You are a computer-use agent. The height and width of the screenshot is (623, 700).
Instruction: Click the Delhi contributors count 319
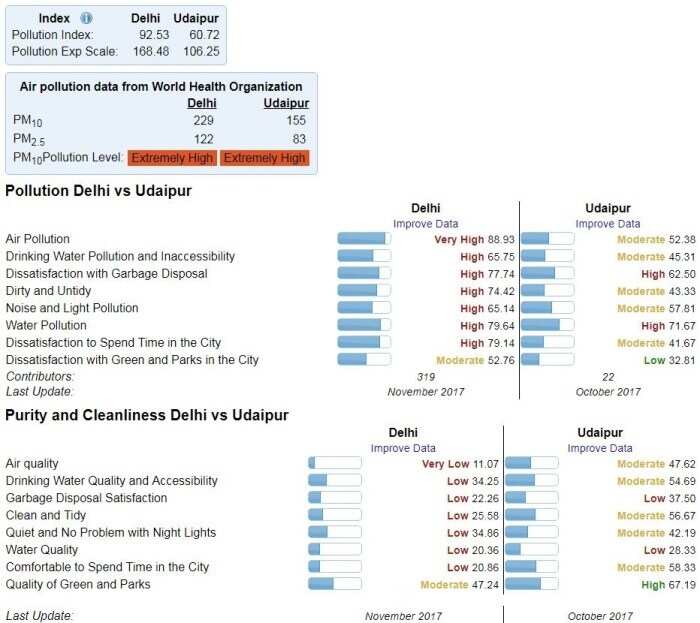426,376
